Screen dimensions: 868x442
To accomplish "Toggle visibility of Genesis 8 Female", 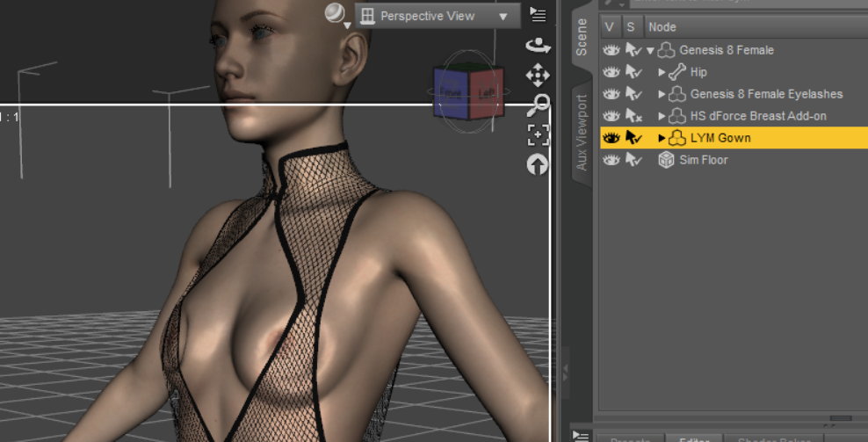I will click(x=611, y=50).
